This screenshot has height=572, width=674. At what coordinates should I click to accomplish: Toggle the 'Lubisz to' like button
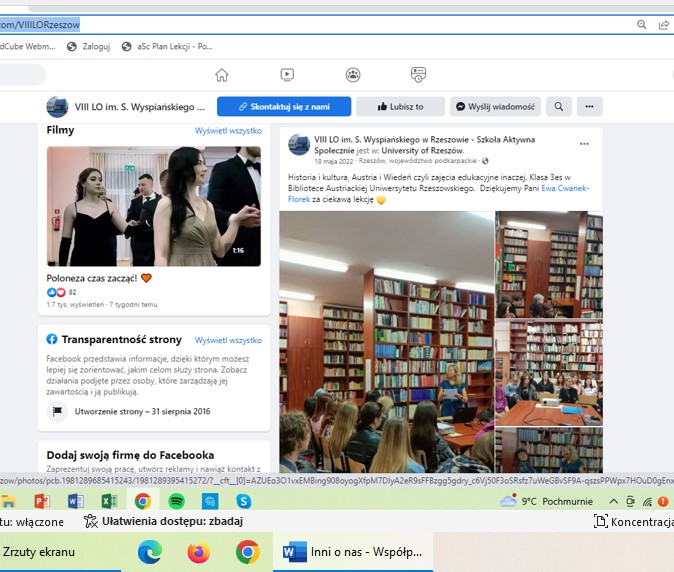pos(398,107)
